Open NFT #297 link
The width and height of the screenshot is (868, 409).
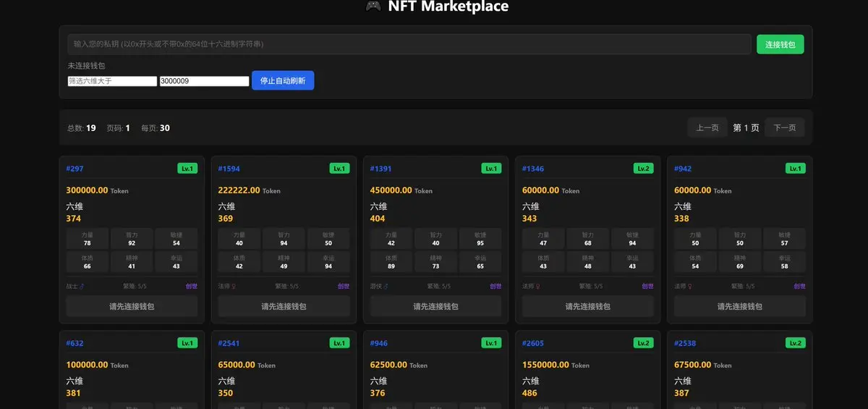pos(75,169)
